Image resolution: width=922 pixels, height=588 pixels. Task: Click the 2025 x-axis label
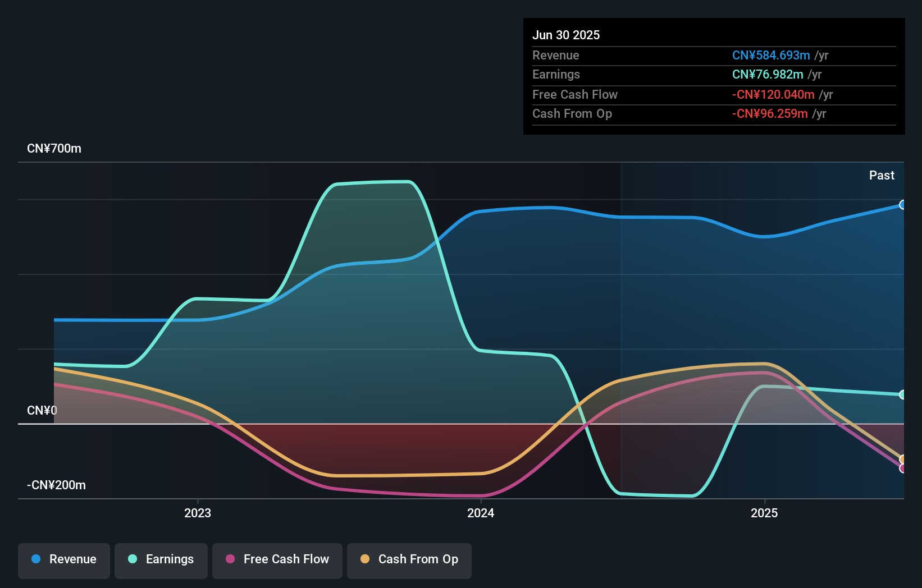click(764, 513)
